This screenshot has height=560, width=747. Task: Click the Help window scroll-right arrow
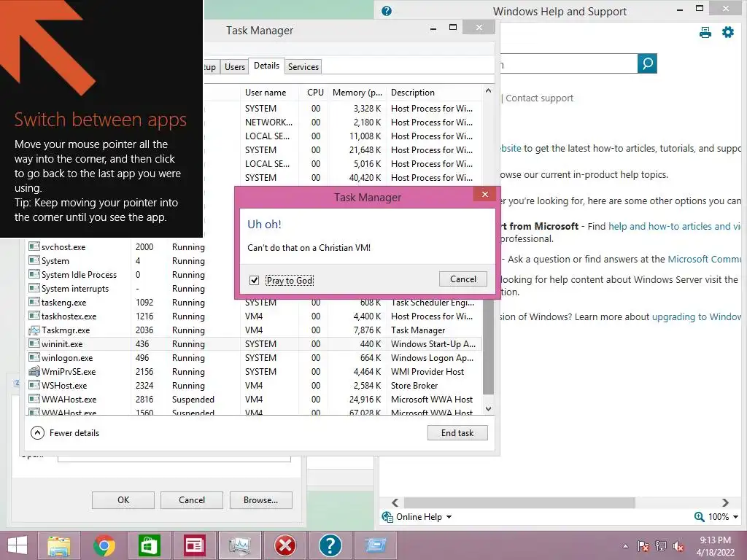(x=725, y=503)
